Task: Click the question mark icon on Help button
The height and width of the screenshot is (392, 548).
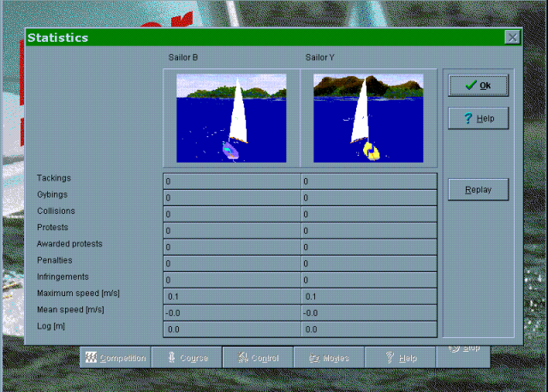Action: 468,119
